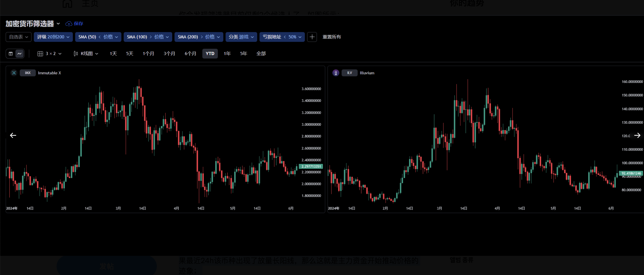
Task: Open the SMA (50) < 价格 filter
Action: (98, 37)
